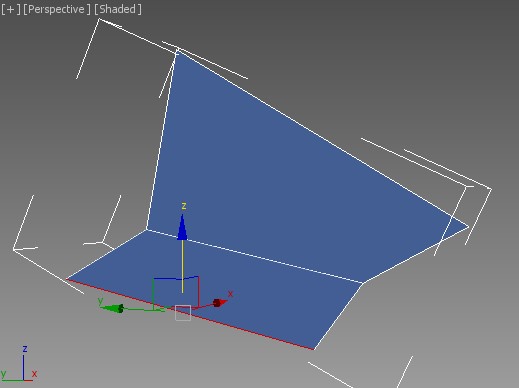Select the vertex at the red edge's left end

(67, 279)
